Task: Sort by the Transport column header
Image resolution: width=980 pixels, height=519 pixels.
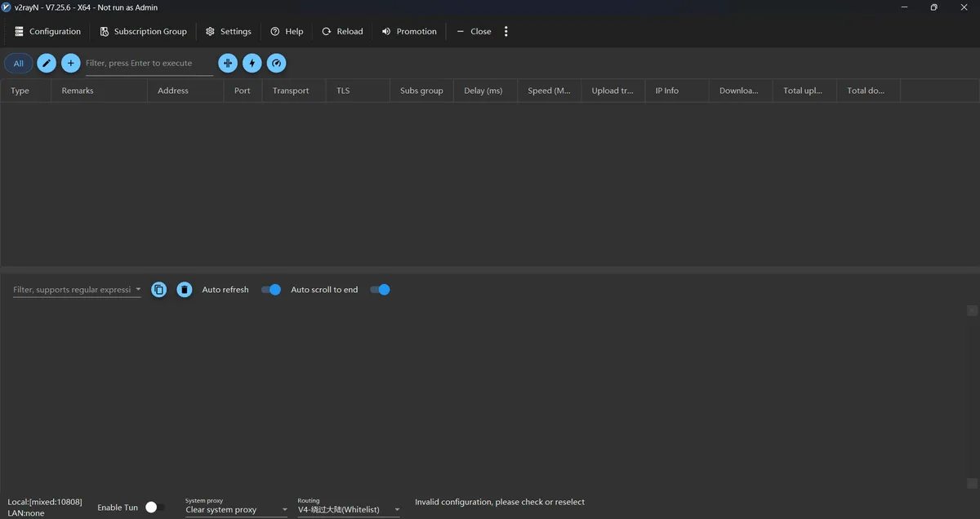Action: coord(294,91)
